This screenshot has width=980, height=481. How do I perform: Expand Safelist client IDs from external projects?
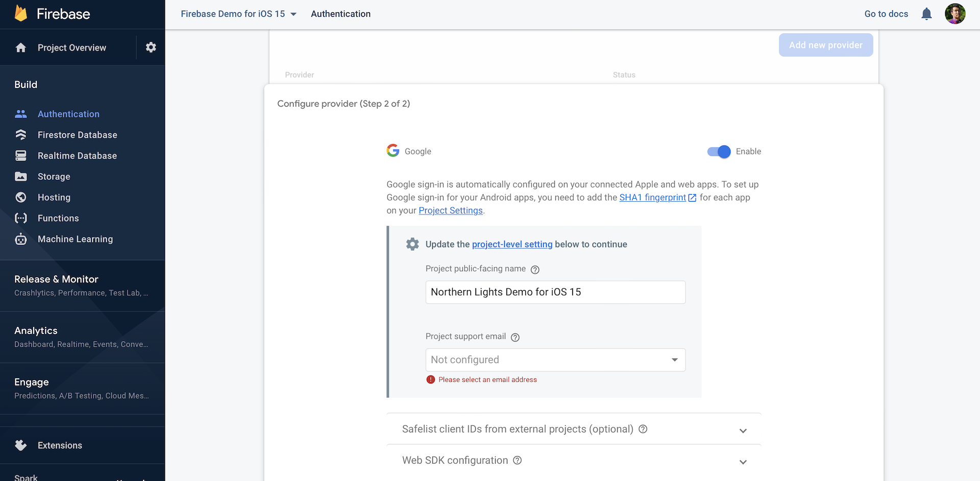(743, 430)
